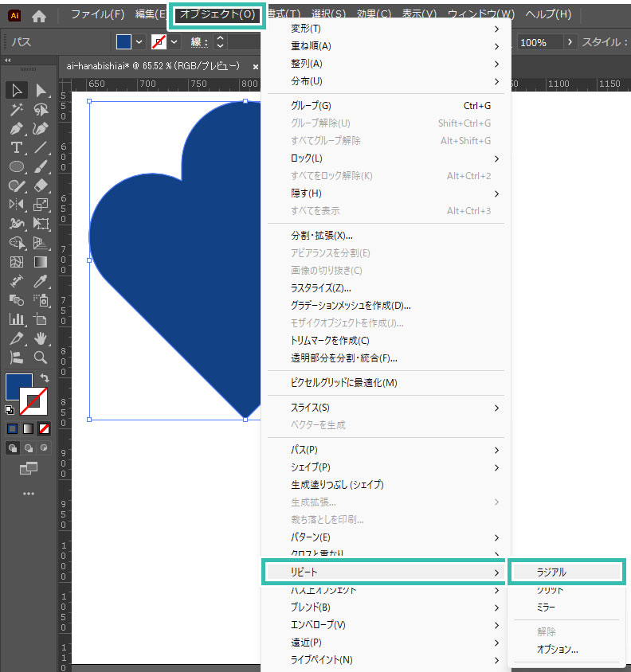Click グループ(G) menu entry
The height and width of the screenshot is (672, 631).
pyautogui.click(x=311, y=105)
